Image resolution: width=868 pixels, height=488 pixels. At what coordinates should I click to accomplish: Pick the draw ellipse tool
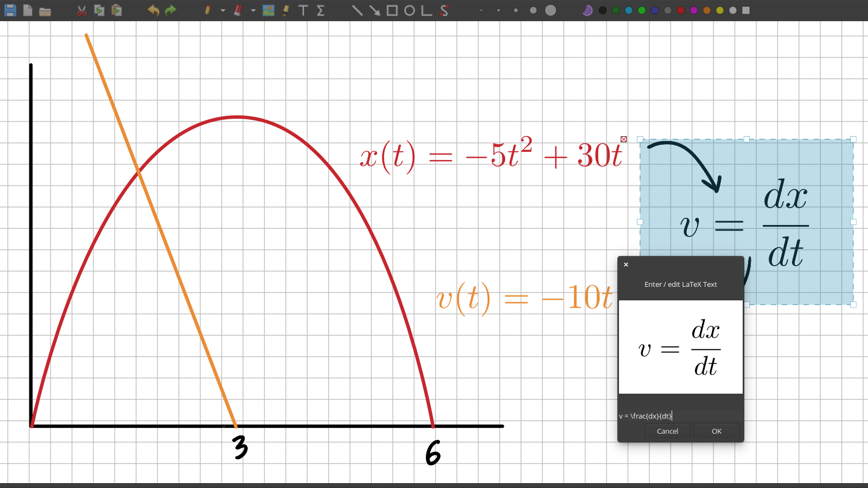pos(410,10)
